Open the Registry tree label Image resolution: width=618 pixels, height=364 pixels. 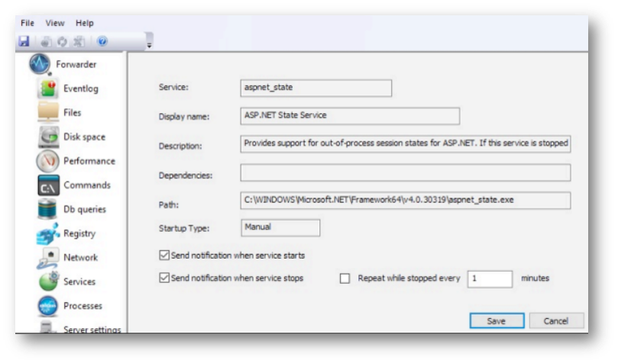pos(79,234)
